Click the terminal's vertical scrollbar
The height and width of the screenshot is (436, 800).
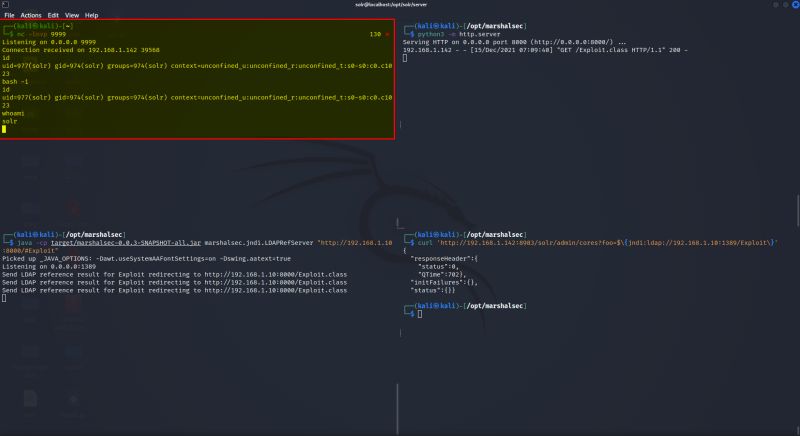pos(798,210)
